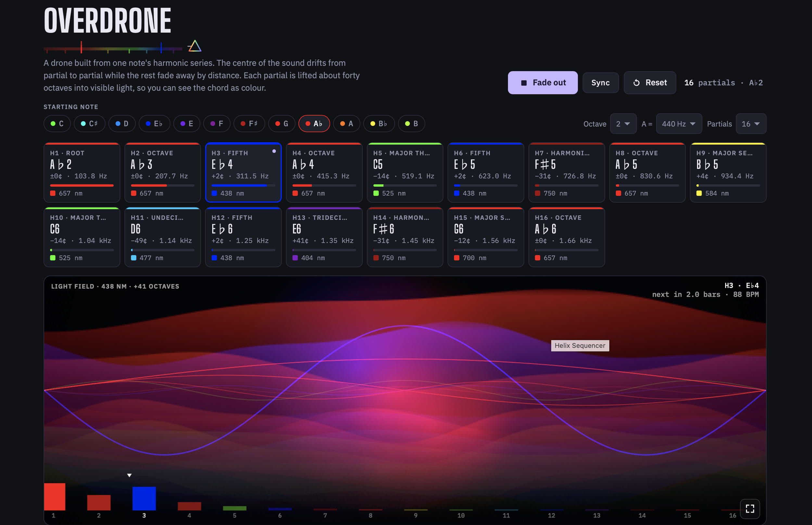Image resolution: width=812 pixels, height=525 pixels.
Task: Click the Sync button
Action: tap(600, 82)
